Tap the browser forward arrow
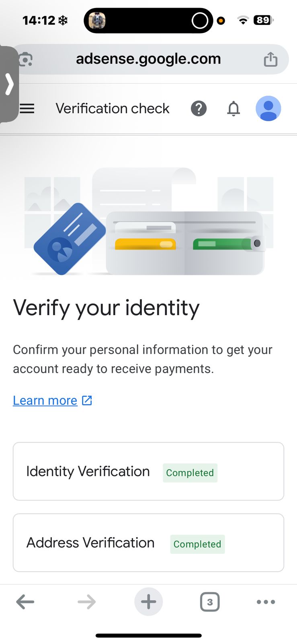Viewport: 297px width, 644px height. [x=86, y=602]
